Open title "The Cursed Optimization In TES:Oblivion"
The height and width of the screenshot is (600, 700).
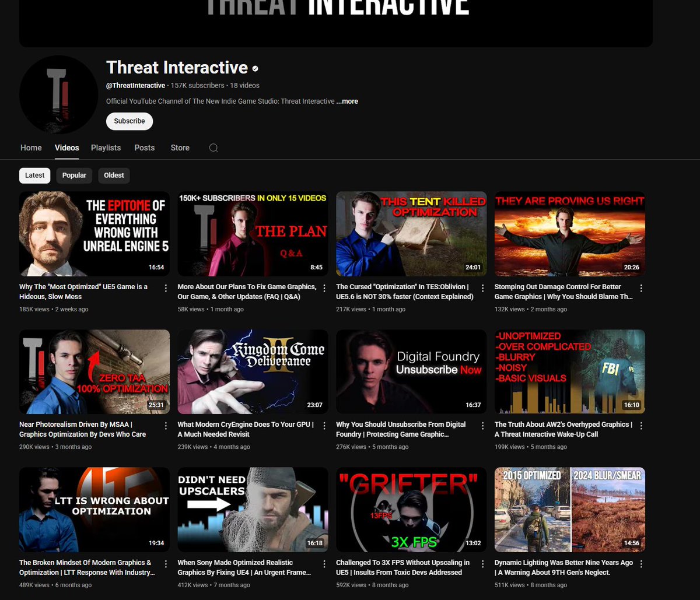point(405,292)
